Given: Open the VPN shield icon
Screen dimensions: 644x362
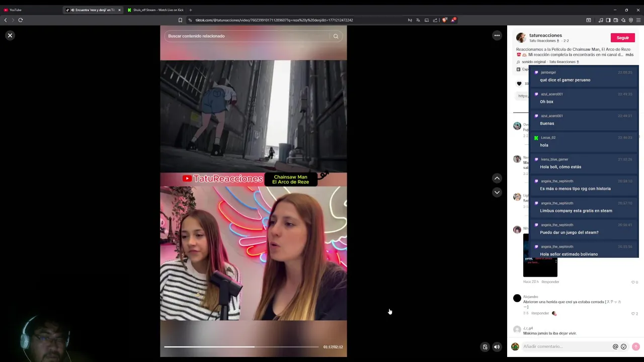Looking at the screenshot, I should click(x=631, y=20).
